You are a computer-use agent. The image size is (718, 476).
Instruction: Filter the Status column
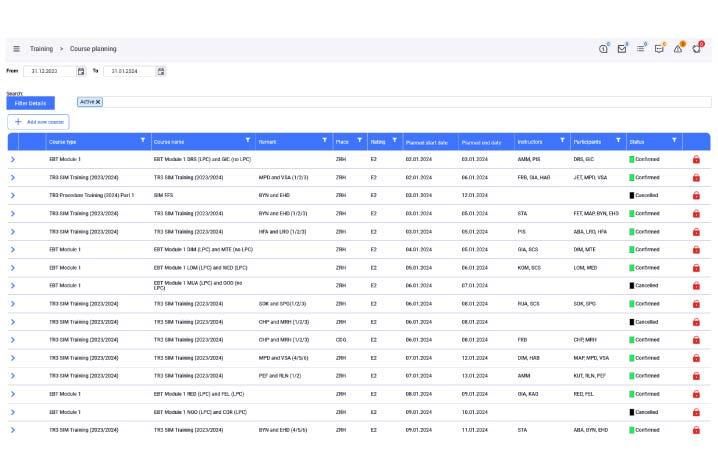(x=675, y=141)
